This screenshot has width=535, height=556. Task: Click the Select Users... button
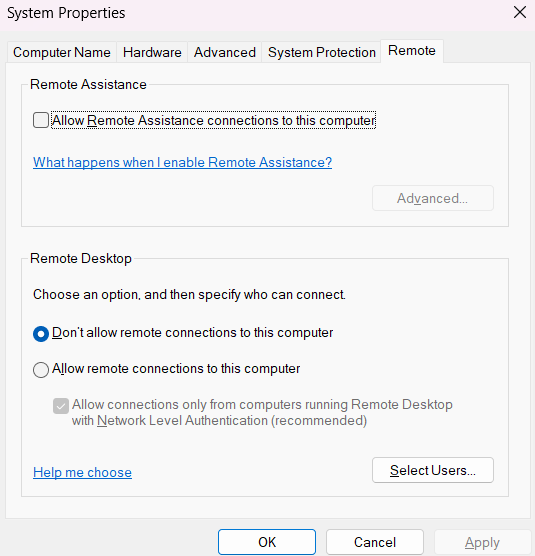433,470
